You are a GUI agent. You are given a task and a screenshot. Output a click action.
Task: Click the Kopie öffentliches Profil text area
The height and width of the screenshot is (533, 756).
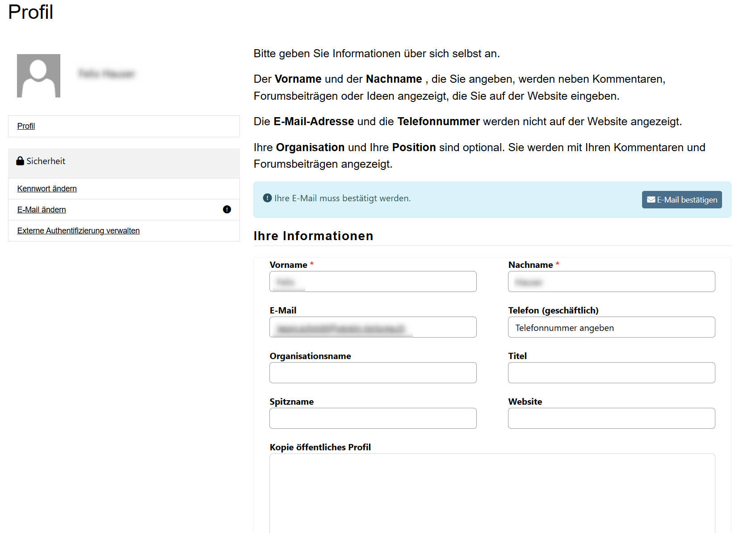(492, 492)
